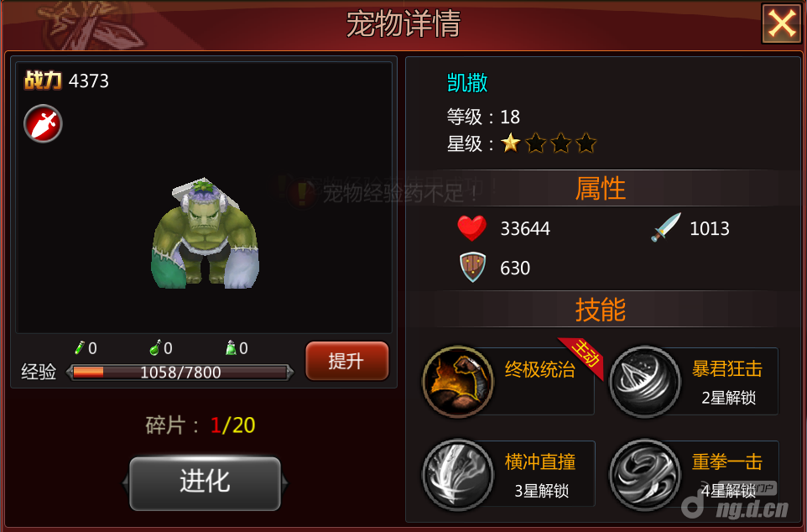This screenshot has height=532, width=807.
Task: Tap the round green potion flask icon
Action: (x=155, y=347)
